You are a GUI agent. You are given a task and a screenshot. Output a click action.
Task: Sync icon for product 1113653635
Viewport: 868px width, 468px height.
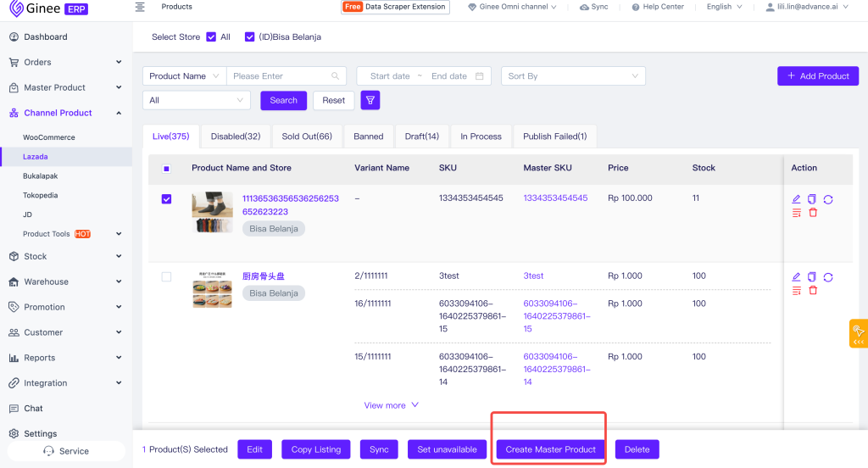click(828, 199)
